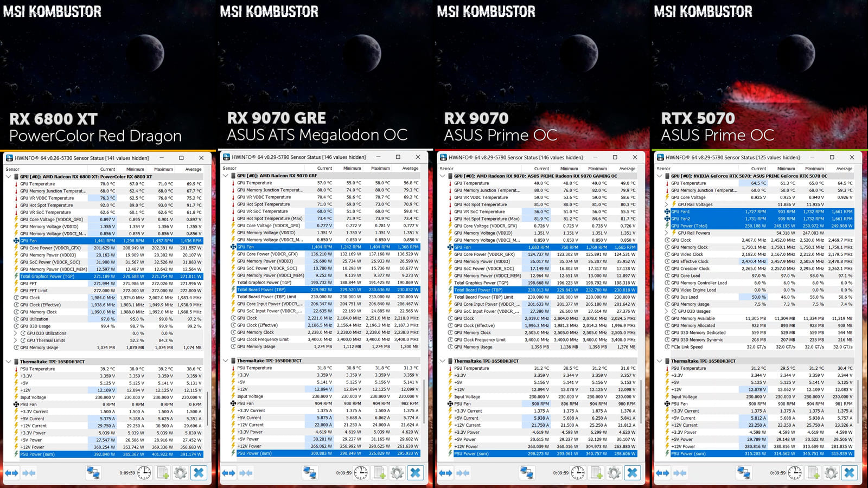Reset the clock timer in ASUS PRIME RX 9070 window
868x488 pixels.
pos(578,473)
